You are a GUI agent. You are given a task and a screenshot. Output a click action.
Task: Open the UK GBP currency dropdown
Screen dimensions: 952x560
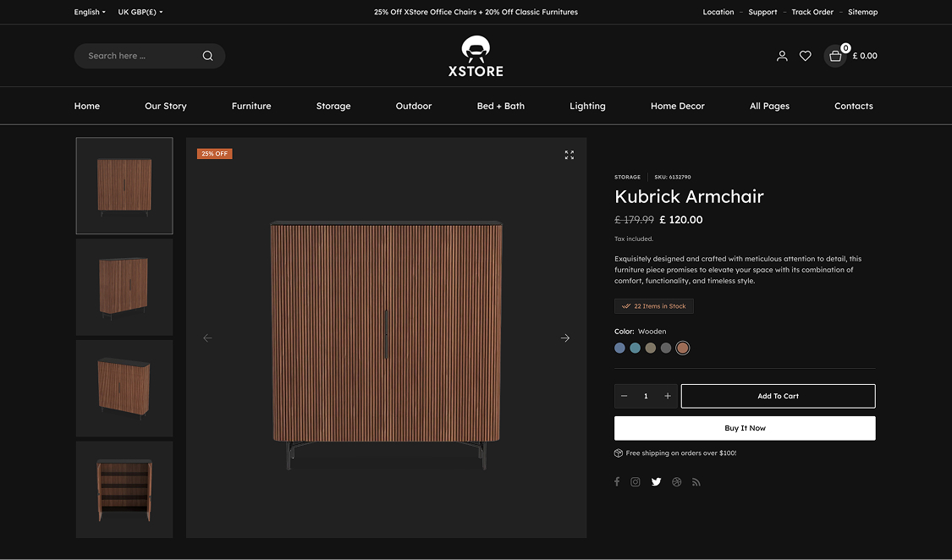140,12
